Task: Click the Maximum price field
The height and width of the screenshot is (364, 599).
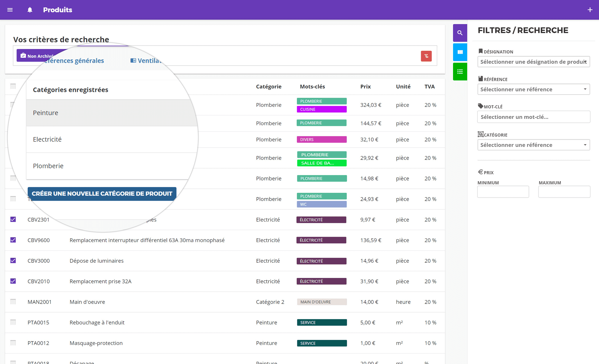Action: (564, 192)
